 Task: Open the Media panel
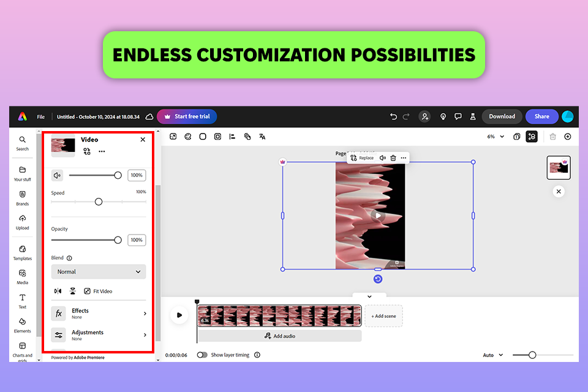click(x=23, y=277)
